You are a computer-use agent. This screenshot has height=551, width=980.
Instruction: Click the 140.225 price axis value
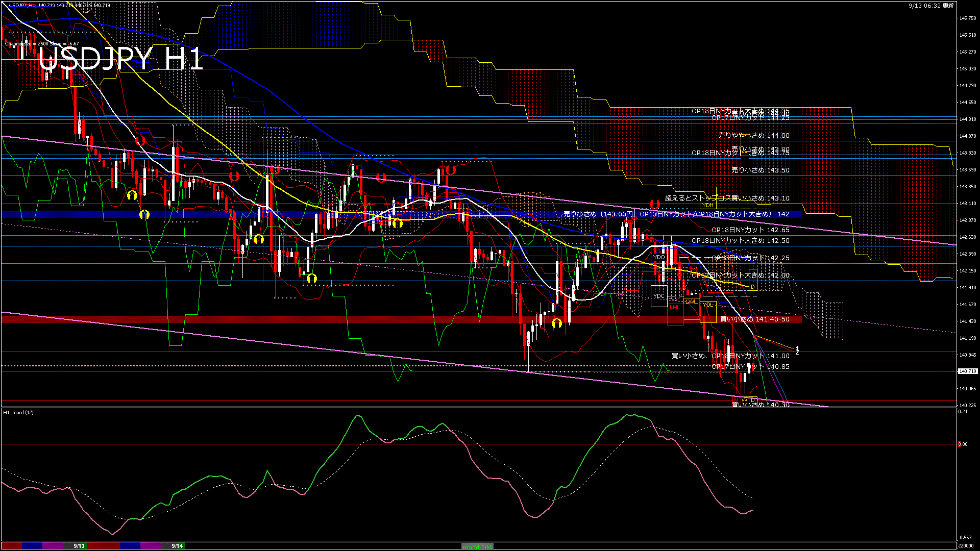pyautogui.click(x=967, y=406)
